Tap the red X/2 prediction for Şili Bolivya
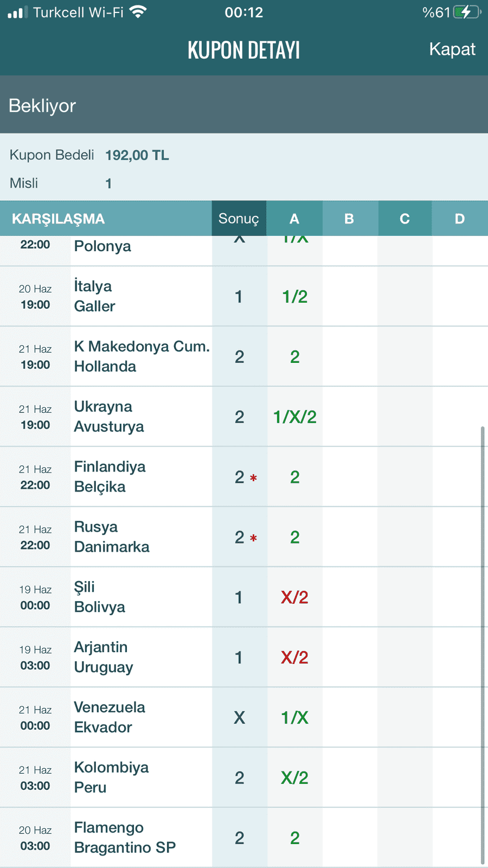This screenshot has height=868, width=488. click(x=295, y=597)
